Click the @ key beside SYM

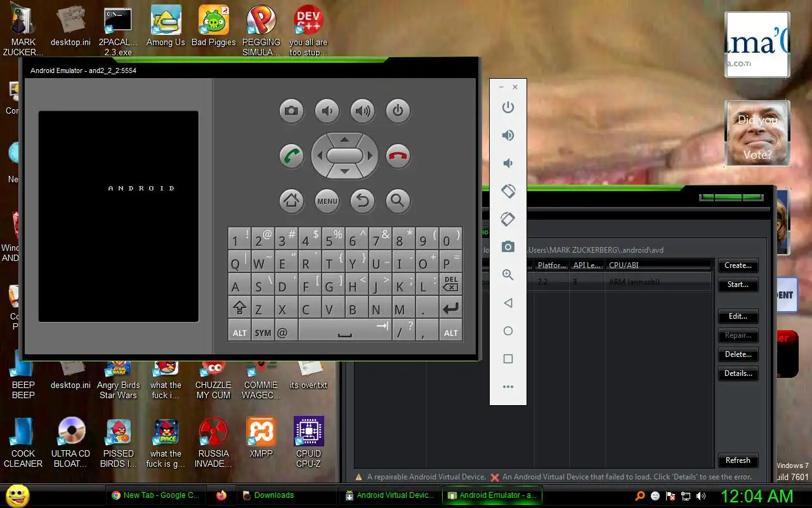[286, 331]
